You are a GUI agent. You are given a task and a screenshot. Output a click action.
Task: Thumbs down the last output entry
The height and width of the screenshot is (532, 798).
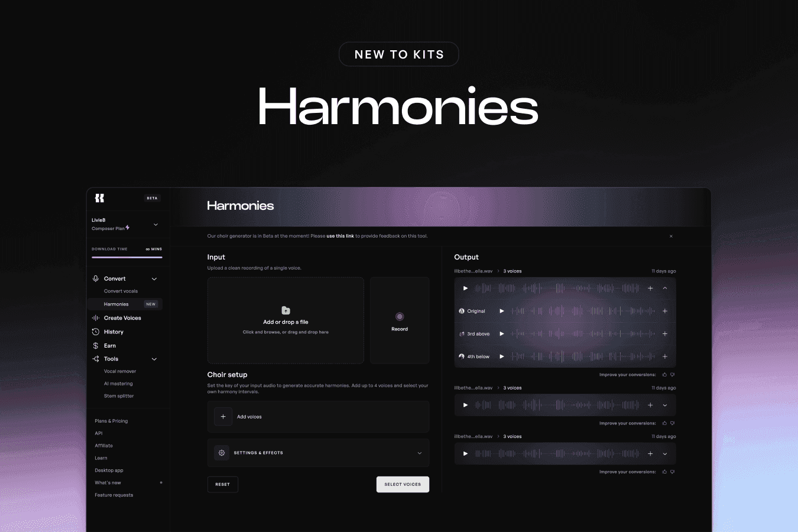[x=673, y=472]
